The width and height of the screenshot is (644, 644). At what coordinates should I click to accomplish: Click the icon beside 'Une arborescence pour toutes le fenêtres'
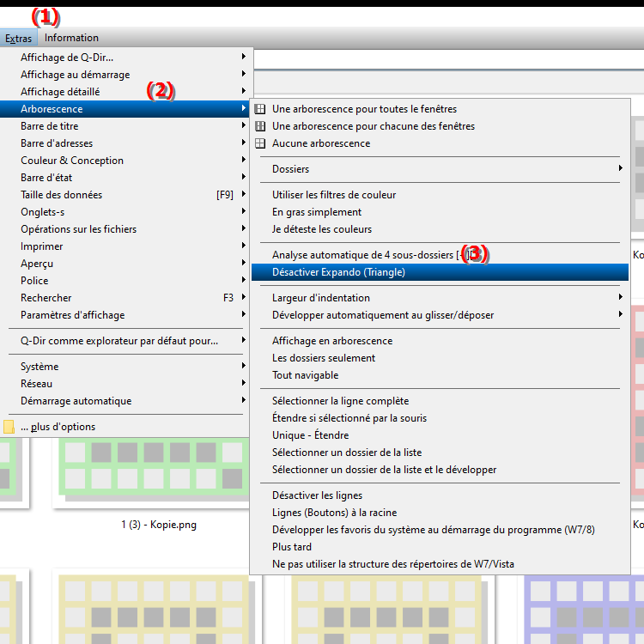260,109
